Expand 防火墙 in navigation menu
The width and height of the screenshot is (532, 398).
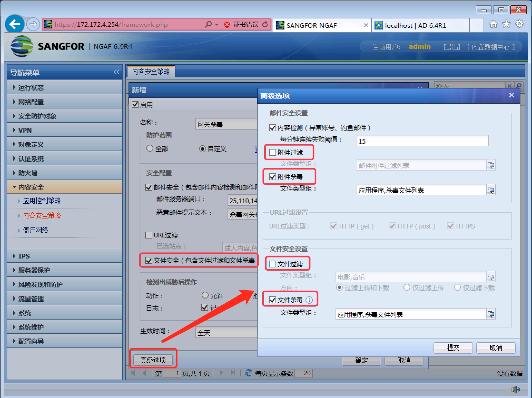pyautogui.click(x=28, y=173)
